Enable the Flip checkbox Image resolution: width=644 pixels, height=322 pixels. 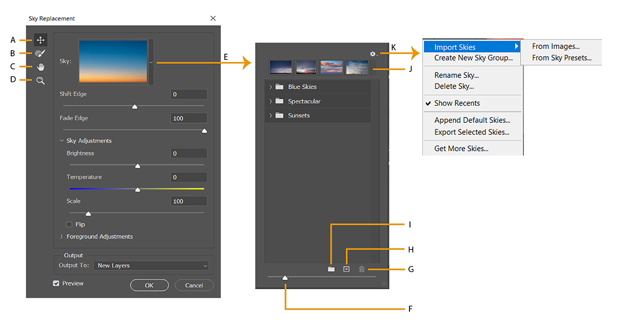click(69, 224)
